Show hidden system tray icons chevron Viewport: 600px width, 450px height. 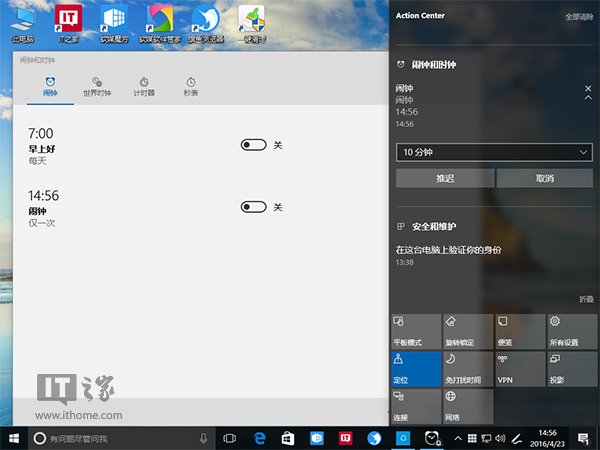pos(458,438)
